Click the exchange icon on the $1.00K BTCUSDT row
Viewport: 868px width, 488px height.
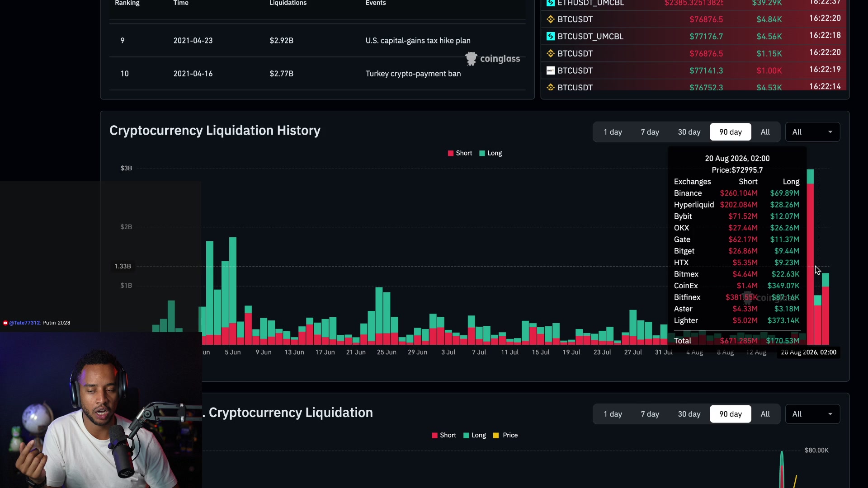click(x=550, y=70)
